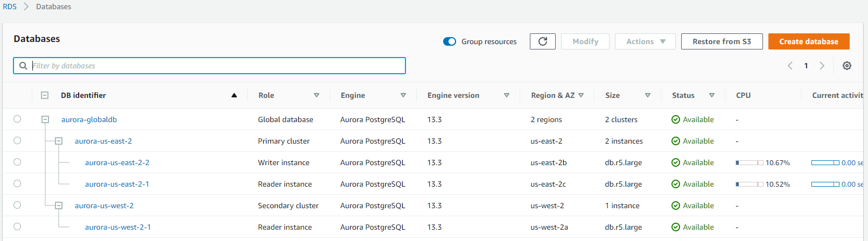This screenshot has height=241, width=868.
Task: Click activity bar for aurora-us-east-2-1
Action: [x=825, y=184]
